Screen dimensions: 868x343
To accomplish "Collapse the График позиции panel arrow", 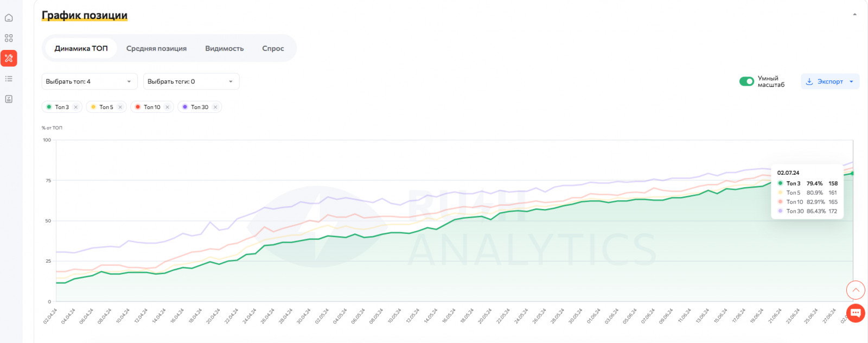I will pyautogui.click(x=854, y=15).
